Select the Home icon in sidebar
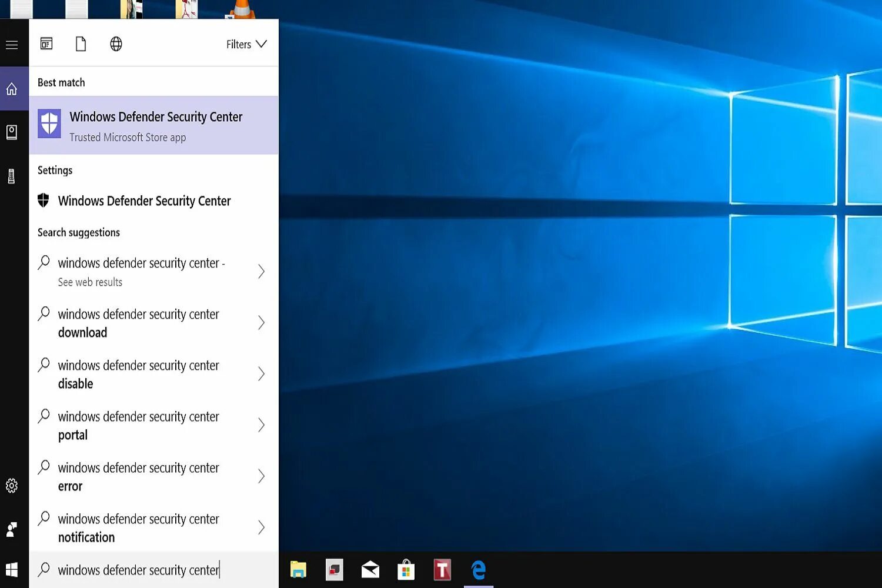882x588 pixels. (x=12, y=89)
